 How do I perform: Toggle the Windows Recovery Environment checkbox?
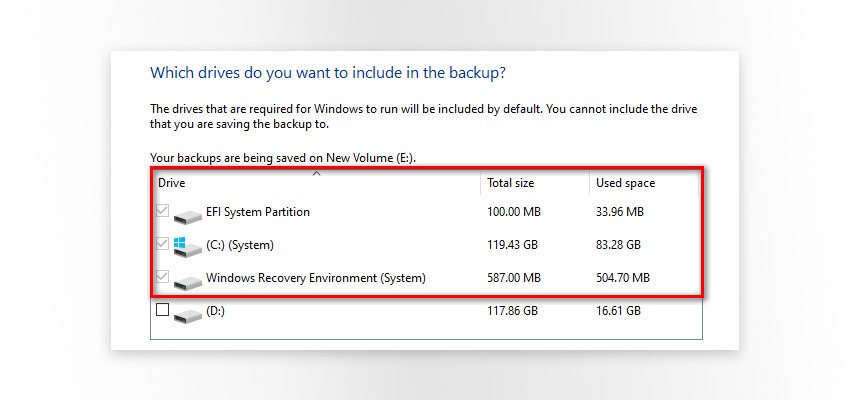(163, 278)
